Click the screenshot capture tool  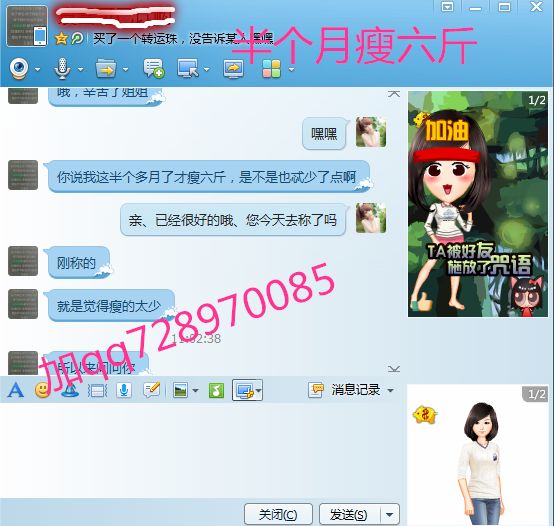(244, 390)
